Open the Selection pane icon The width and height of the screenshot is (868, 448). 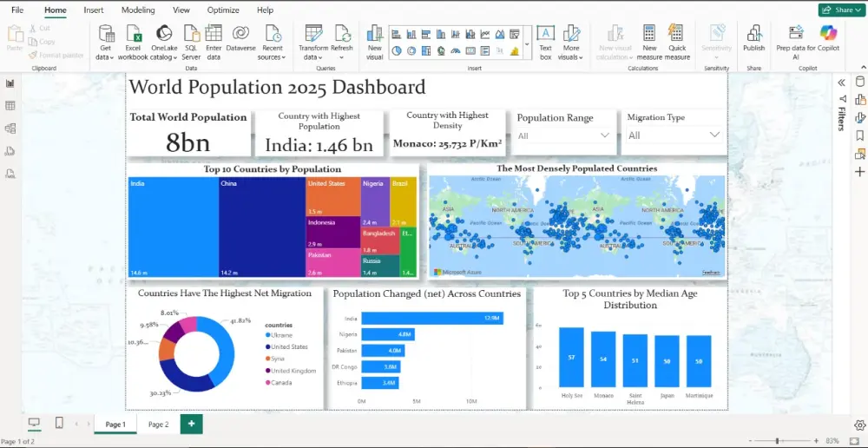coord(859,154)
